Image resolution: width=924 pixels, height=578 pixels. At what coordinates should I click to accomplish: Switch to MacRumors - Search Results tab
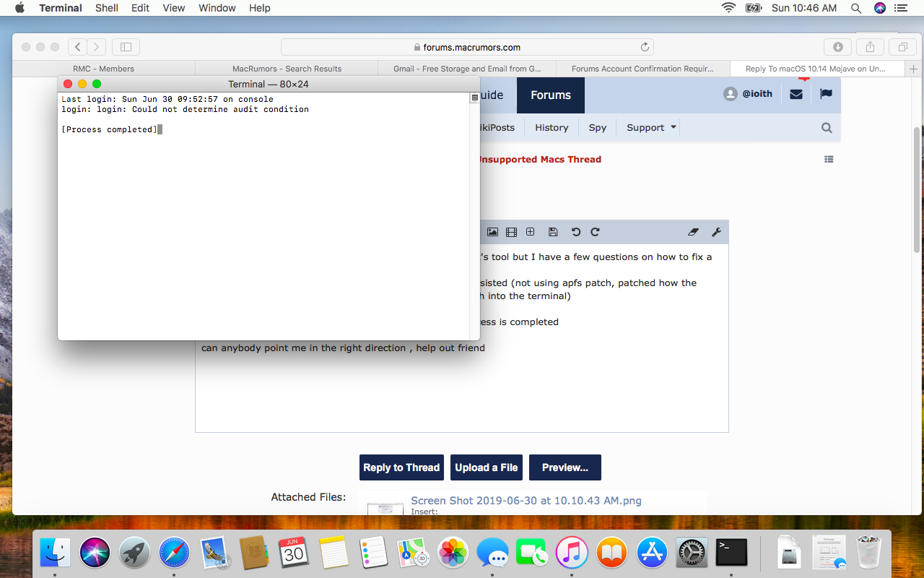pos(287,69)
